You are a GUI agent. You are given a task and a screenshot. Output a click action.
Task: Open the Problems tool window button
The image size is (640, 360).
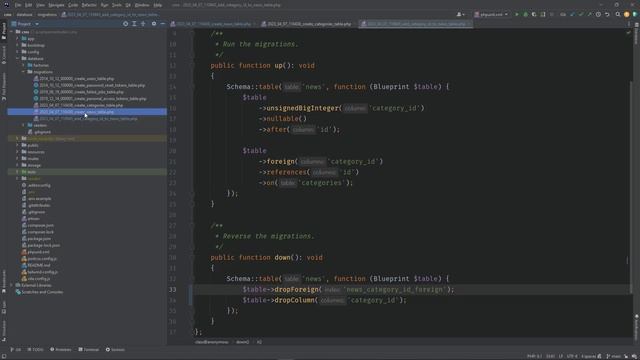(x=61, y=350)
